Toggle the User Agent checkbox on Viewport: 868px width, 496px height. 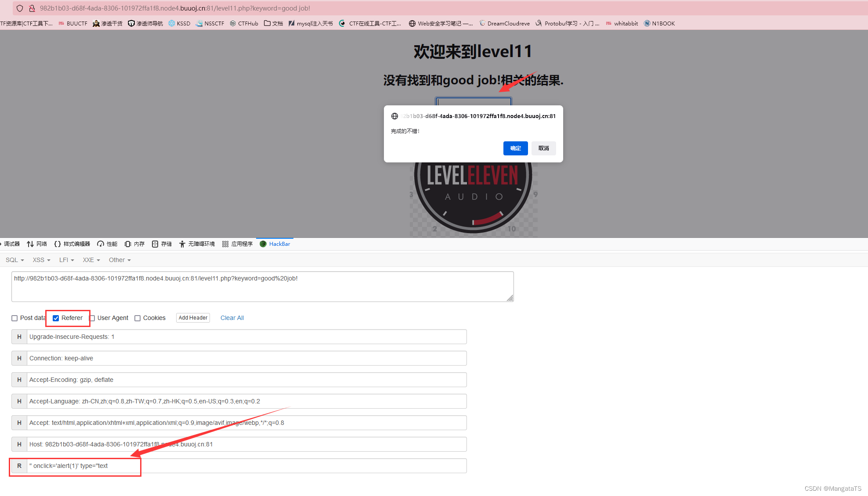94,318
